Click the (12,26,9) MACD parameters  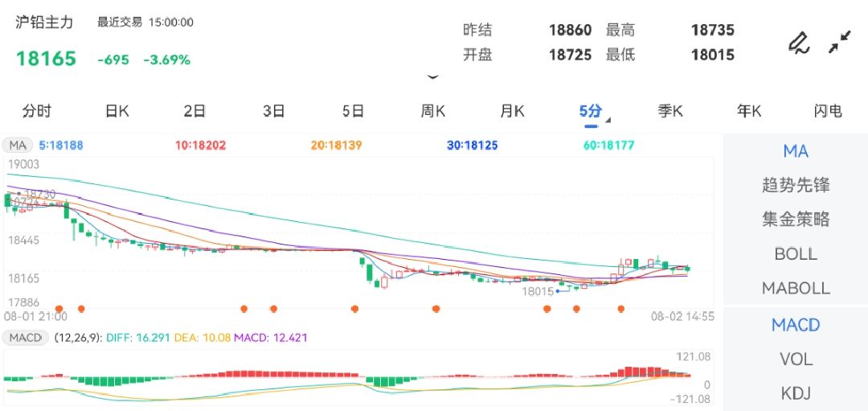pos(77,337)
